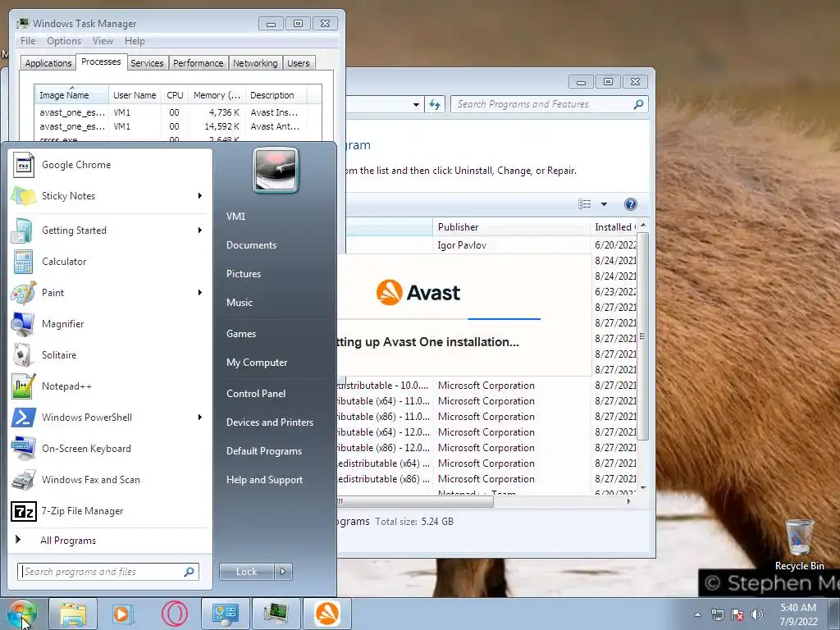Click the Help icon in Programs window
This screenshot has height=630, width=840.
(631, 204)
